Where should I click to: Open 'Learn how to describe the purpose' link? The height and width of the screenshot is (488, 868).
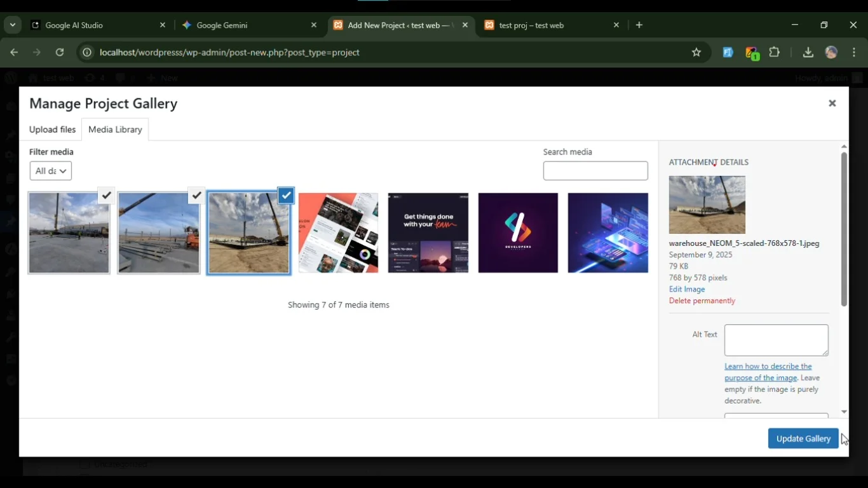point(768,372)
